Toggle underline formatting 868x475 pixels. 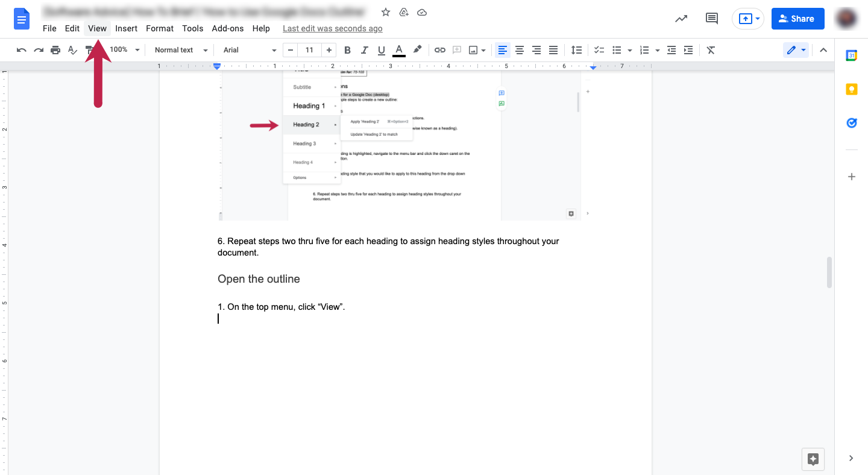click(x=381, y=50)
